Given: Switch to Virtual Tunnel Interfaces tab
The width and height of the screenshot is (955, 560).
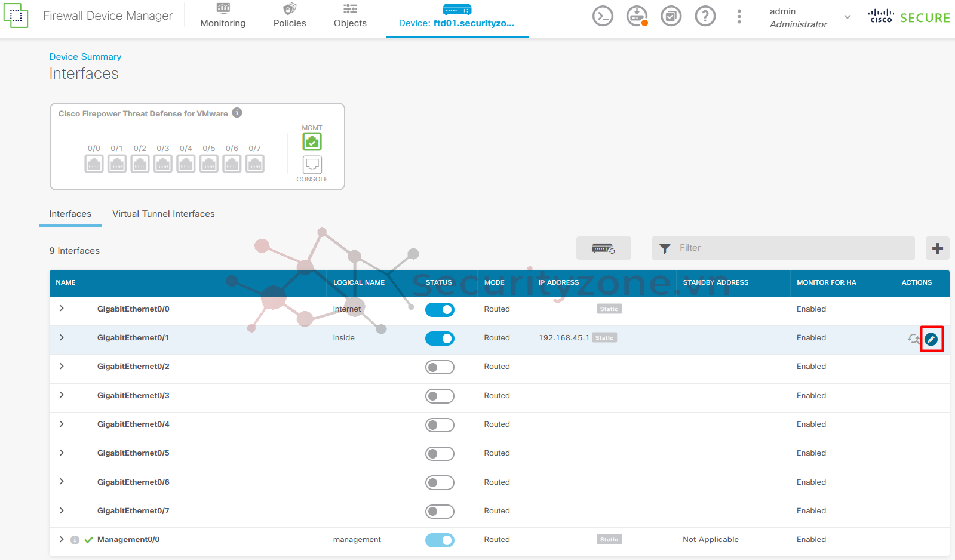Looking at the screenshot, I should (x=164, y=214).
